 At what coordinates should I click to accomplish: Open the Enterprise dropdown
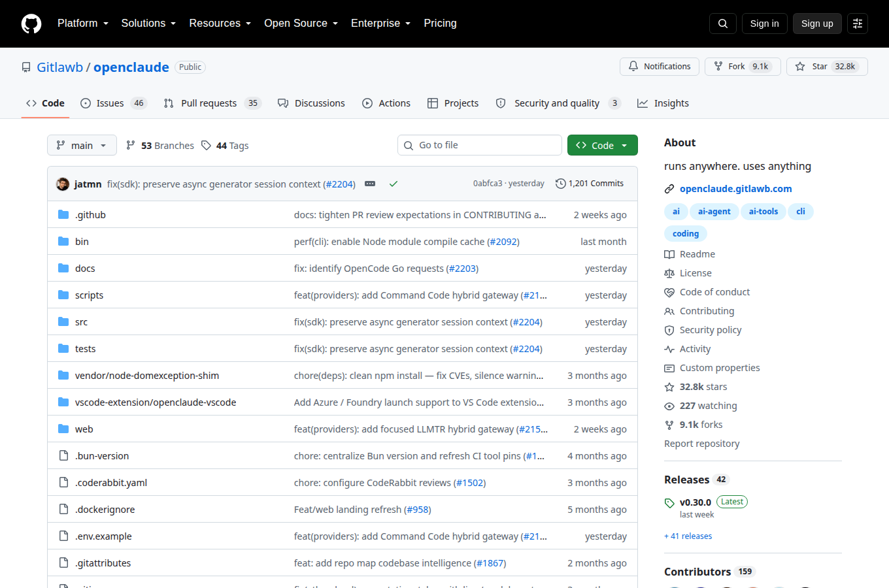380,23
